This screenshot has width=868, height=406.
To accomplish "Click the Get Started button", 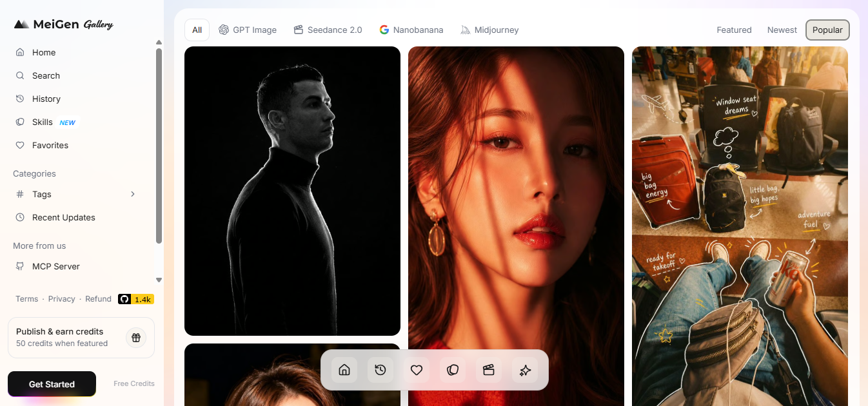I will 52,384.
